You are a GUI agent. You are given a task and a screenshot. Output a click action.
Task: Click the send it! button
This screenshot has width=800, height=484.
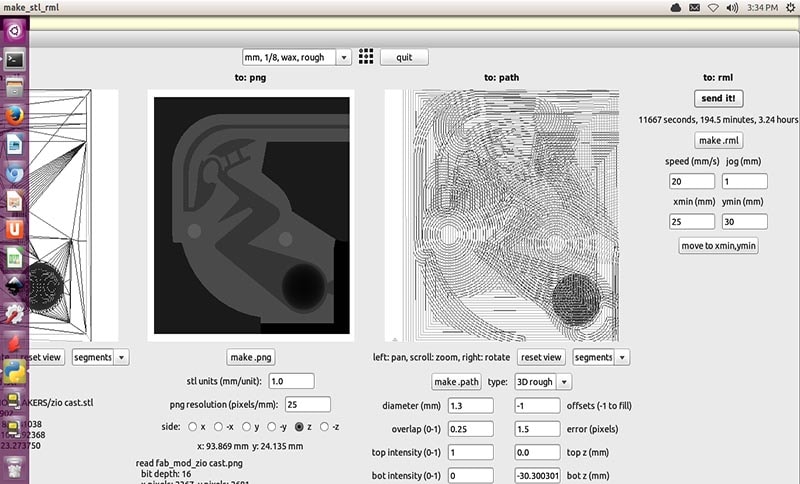point(718,98)
